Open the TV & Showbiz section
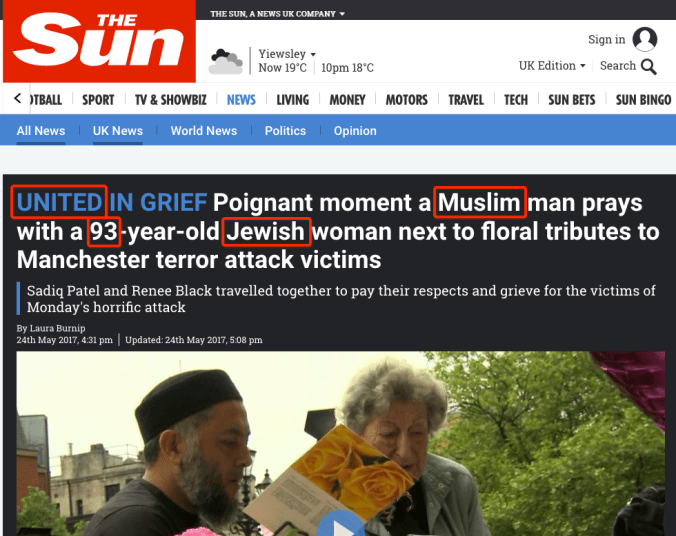 171,100
